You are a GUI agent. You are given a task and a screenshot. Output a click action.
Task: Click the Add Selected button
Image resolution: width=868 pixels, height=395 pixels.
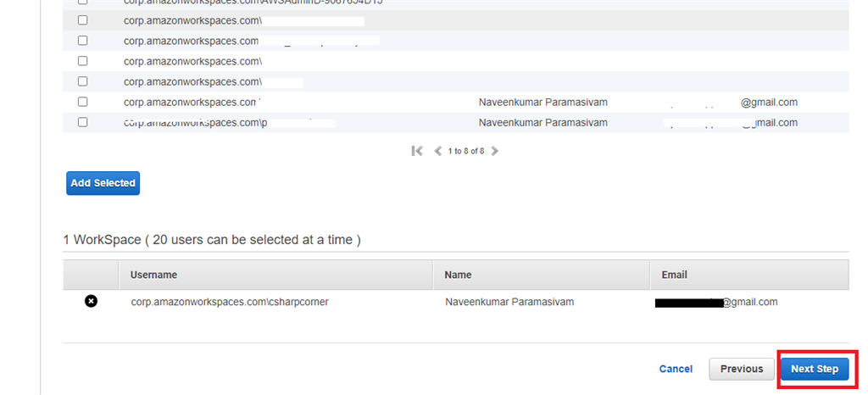(103, 183)
